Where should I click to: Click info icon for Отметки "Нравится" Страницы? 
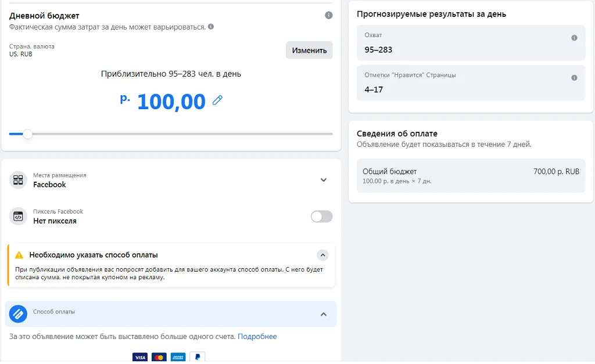point(574,78)
